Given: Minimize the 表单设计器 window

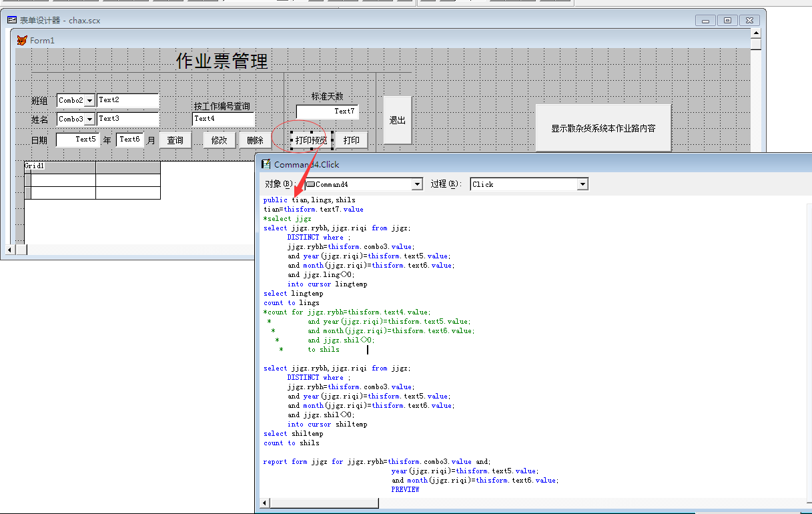Looking at the screenshot, I should [x=705, y=21].
